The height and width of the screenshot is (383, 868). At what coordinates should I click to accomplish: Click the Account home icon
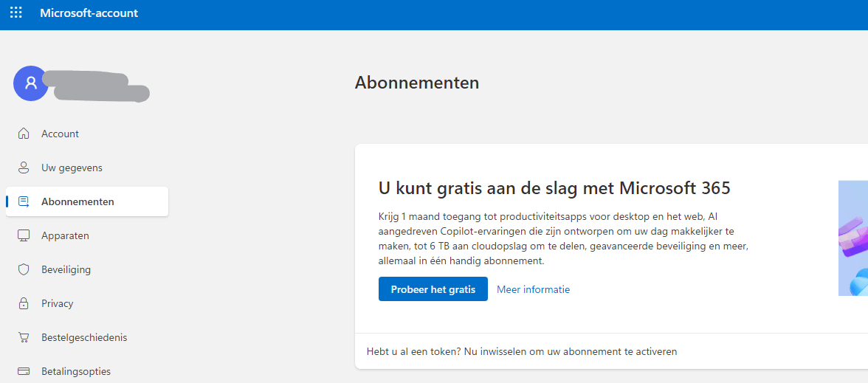(x=24, y=134)
